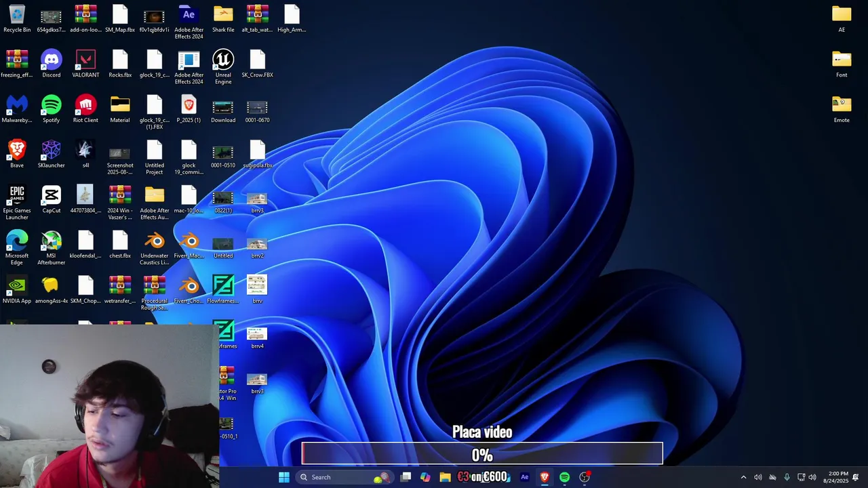Select the freezing_eff archive icon
This screenshot has width=868, height=488.
coord(17,64)
